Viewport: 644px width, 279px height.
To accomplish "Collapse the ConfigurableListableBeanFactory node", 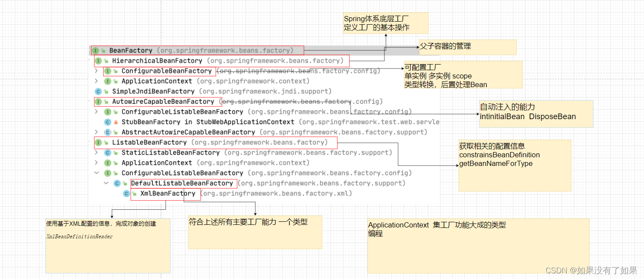I will [96, 173].
